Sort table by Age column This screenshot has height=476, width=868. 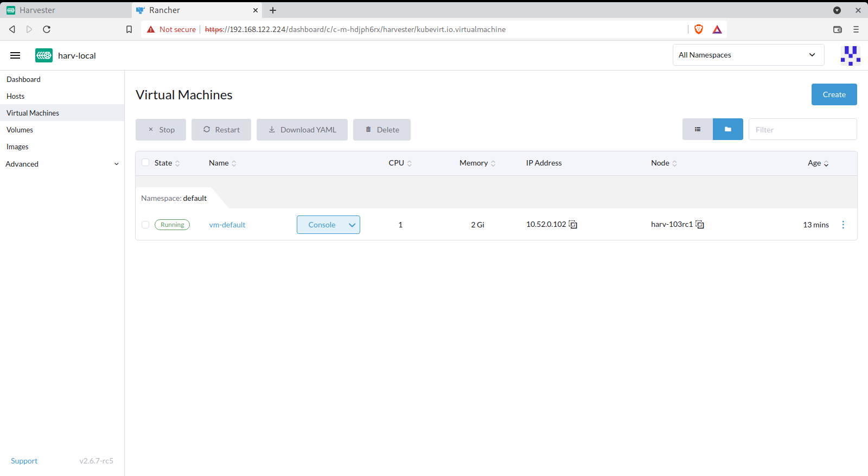pyautogui.click(x=818, y=163)
